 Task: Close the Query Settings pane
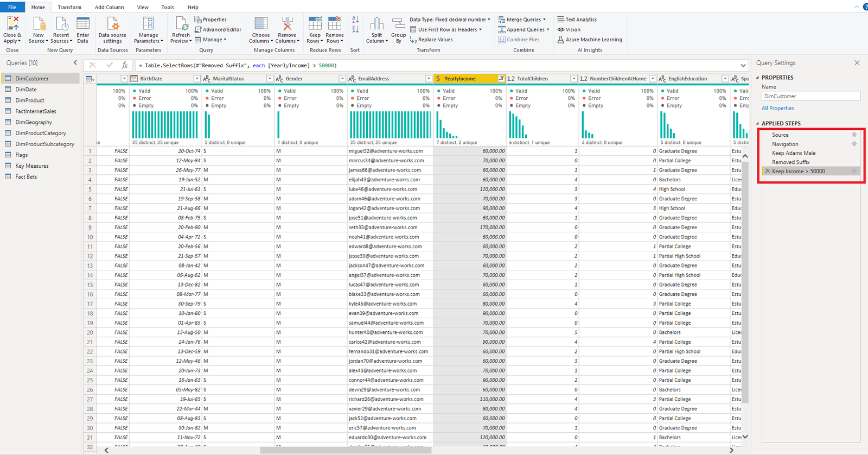pos(857,63)
